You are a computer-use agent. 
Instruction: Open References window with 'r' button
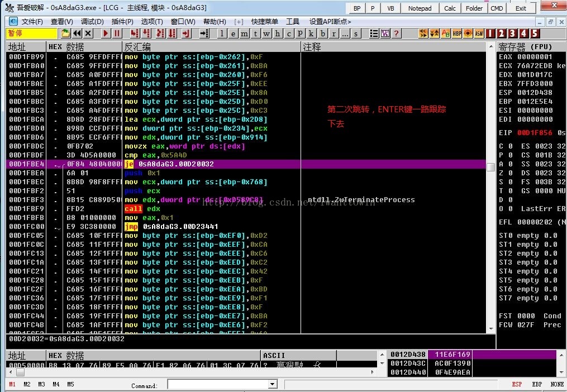[x=333, y=34]
